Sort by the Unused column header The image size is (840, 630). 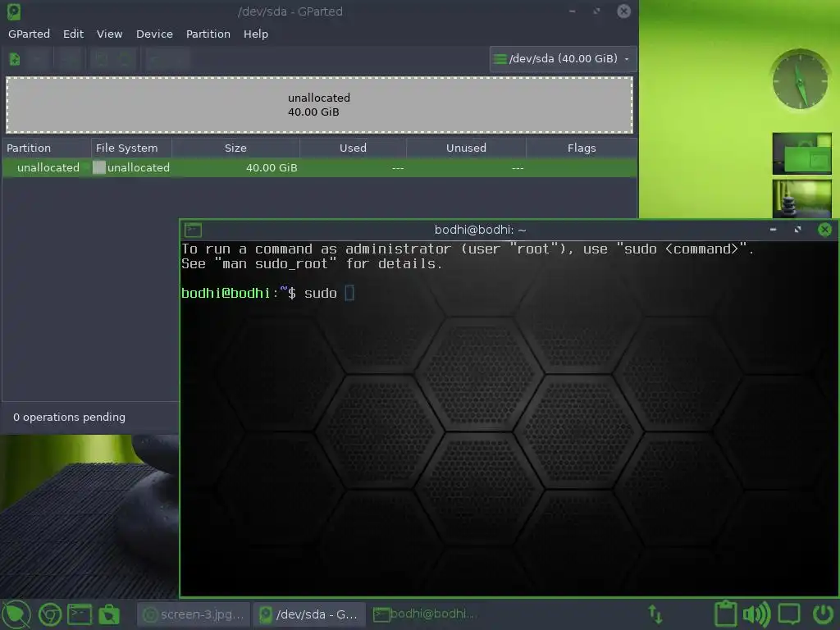click(466, 148)
